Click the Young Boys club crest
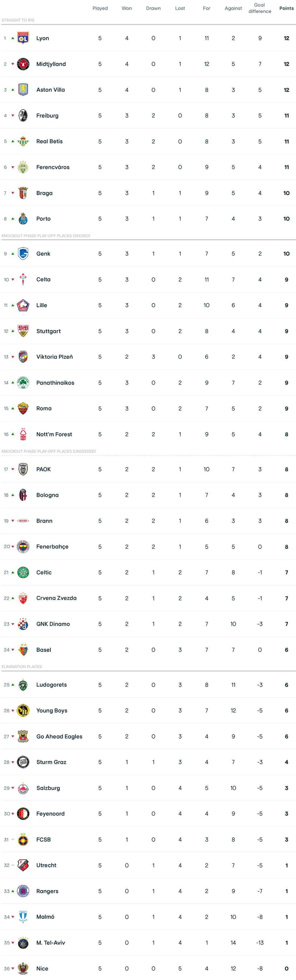 pos(23,710)
